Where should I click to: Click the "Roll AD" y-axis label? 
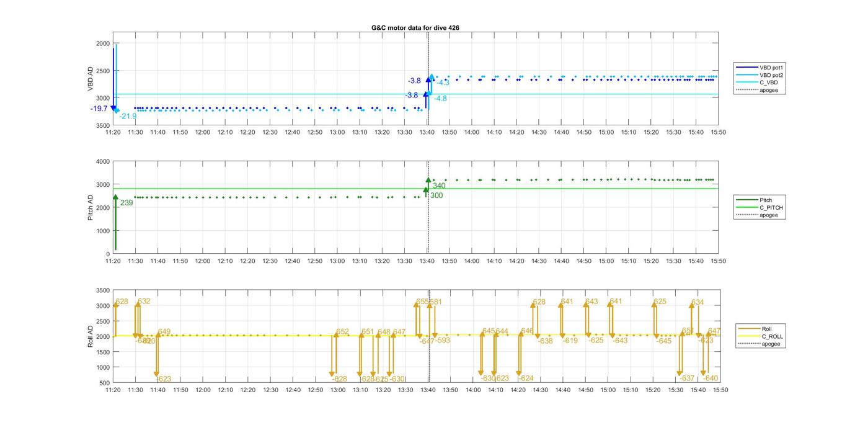pyautogui.click(x=91, y=336)
